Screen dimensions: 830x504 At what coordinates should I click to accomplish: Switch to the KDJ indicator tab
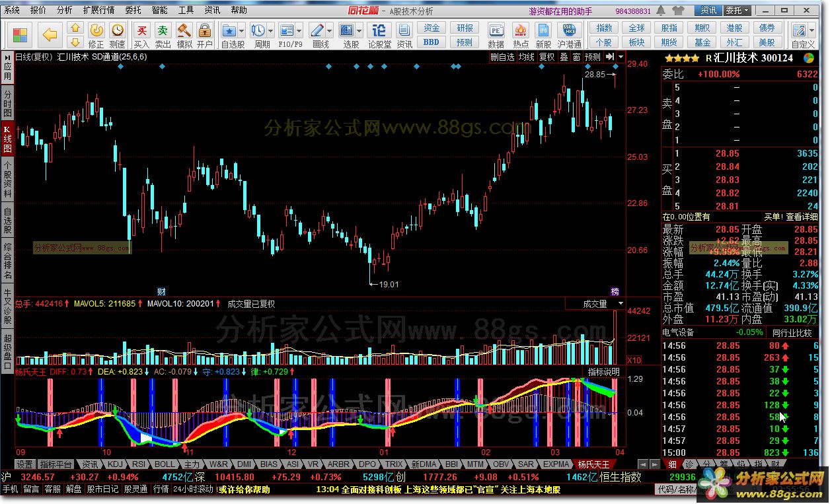tap(114, 464)
